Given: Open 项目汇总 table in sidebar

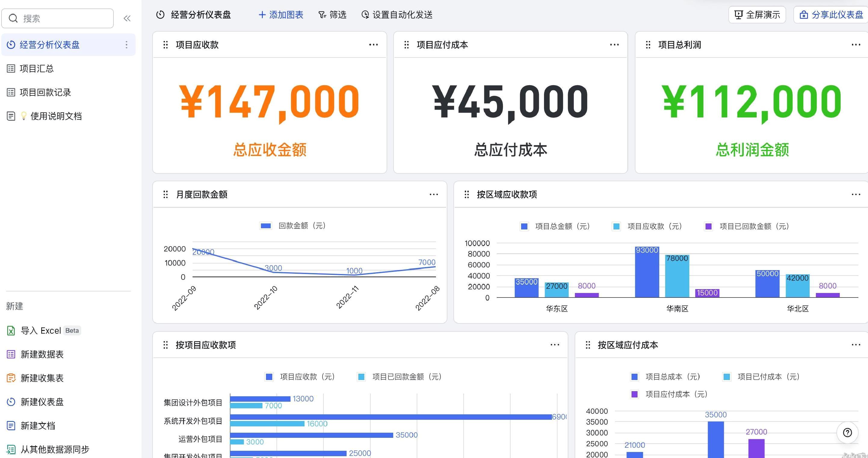Looking at the screenshot, I should pyautogui.click(x=36, y=68).
